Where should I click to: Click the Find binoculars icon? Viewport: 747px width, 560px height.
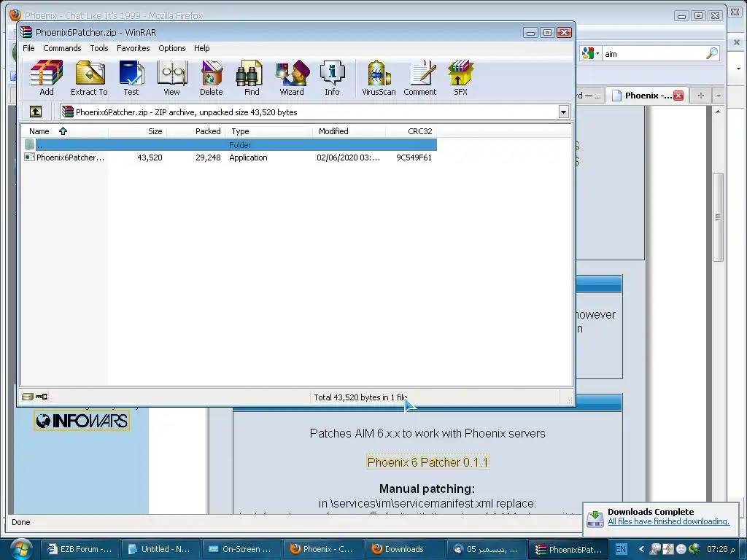251,77
